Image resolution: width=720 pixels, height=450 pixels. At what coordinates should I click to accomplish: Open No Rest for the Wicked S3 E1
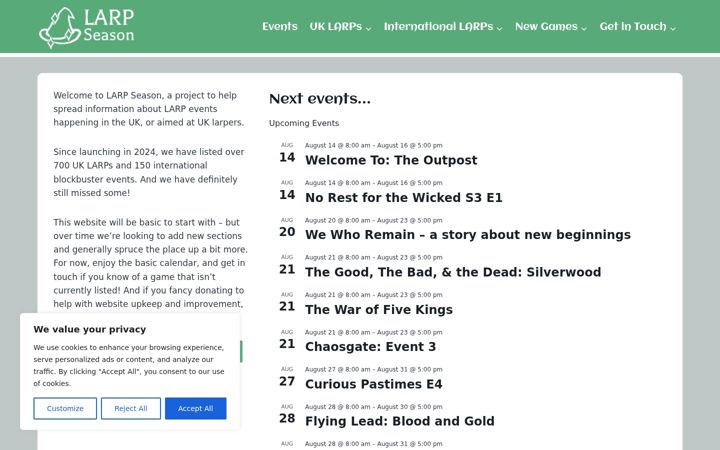[x=404, y=197]
